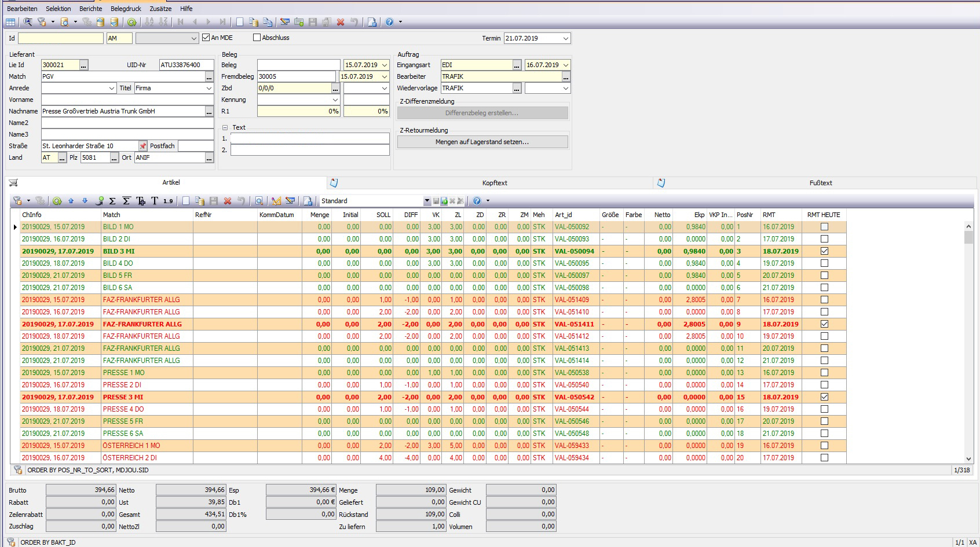Click the magnifier search icon in article toolbar
The height and width of the screenshot is (547, 980).
click(259, 201)
